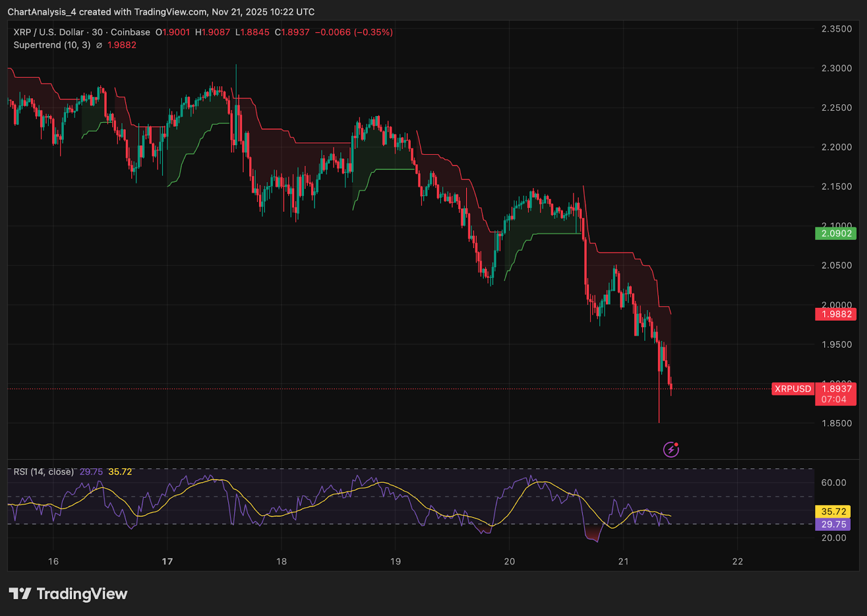Image resolution: width=867 pixels, height=616 pixels.
Task: Click the empty-value symbol beside Supertrend
Action: coord(99,46)
